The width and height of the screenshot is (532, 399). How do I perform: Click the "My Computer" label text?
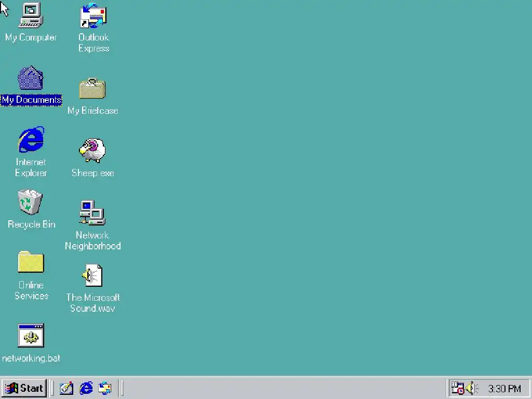(31, 37)
